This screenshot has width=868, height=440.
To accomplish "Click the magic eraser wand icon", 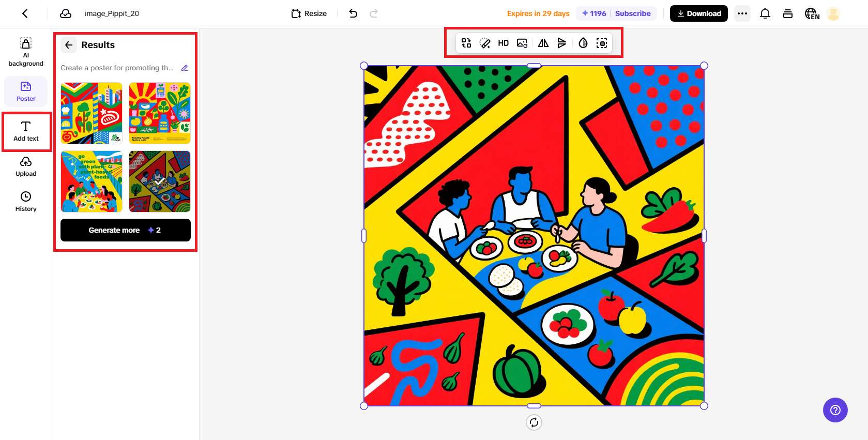I will point(485,43).
